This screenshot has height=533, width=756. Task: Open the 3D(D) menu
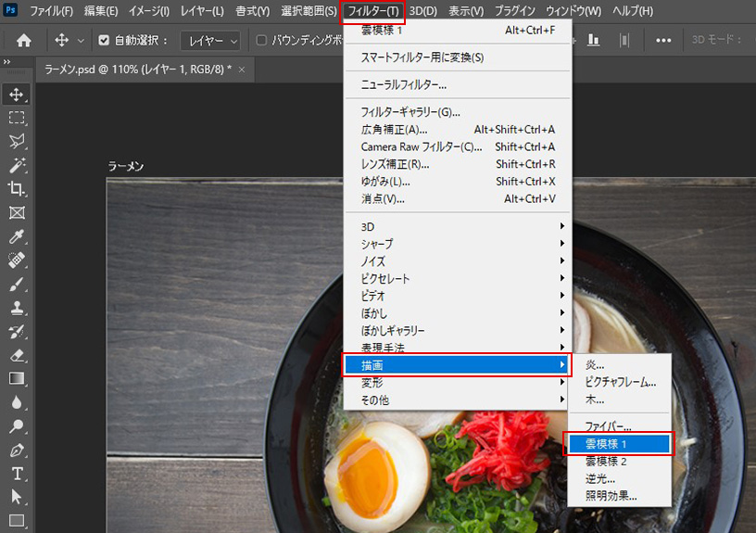(x=422, y=10)
